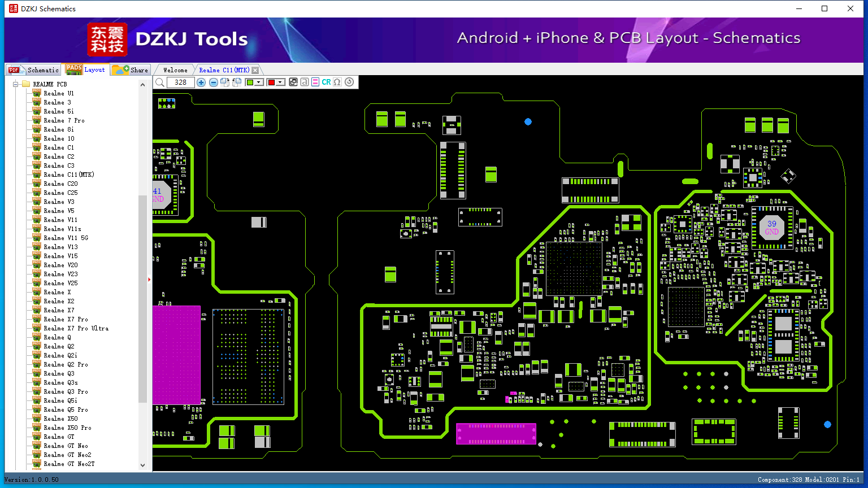868x488 pixels.
Task: Click the magnifier search icon in toolbar
Action: click(x=160, y=82)
